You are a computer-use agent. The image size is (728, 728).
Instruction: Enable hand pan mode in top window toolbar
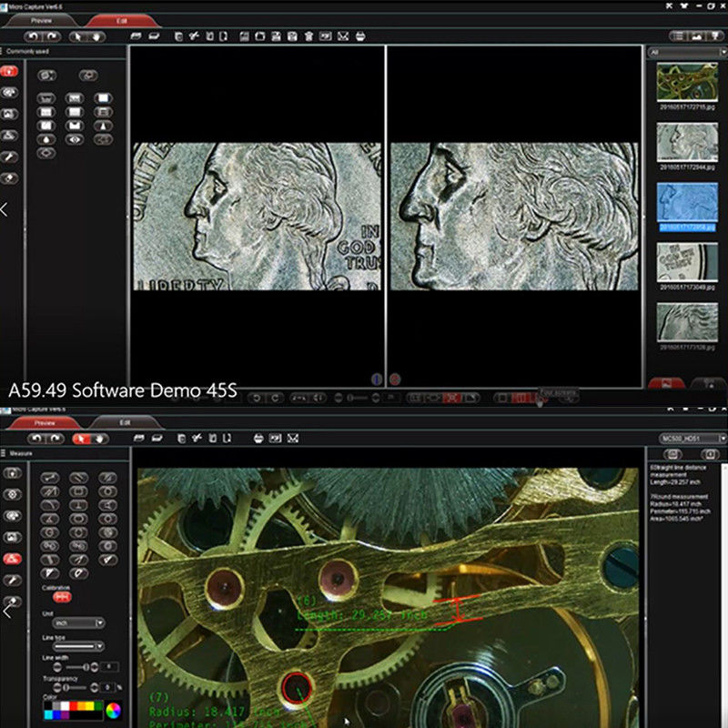(x=96, y=36)
